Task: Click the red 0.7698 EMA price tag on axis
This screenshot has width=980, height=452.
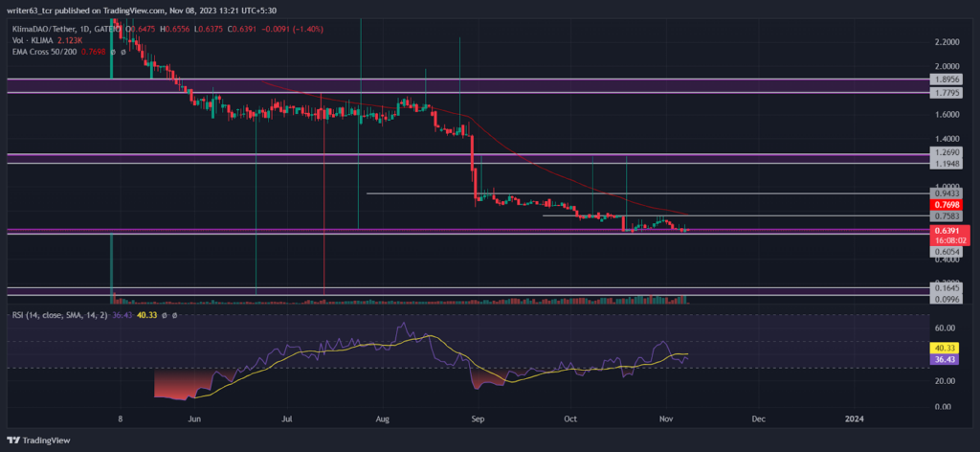Action: point(945,205)
